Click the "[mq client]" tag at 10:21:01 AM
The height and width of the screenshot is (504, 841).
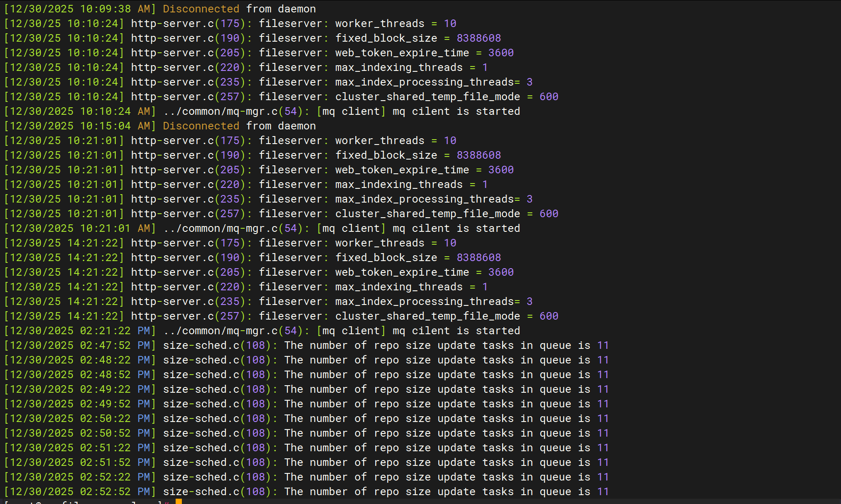(x=348, y=228)
